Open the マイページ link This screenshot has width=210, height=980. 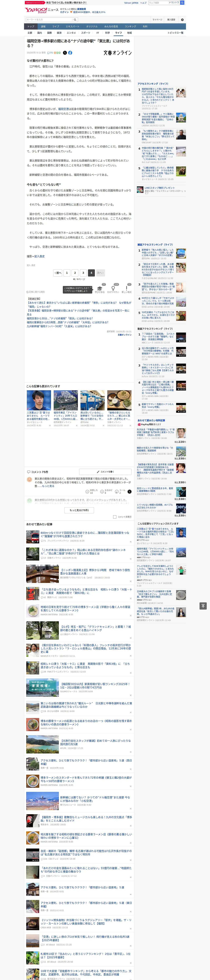pos(157,20)
